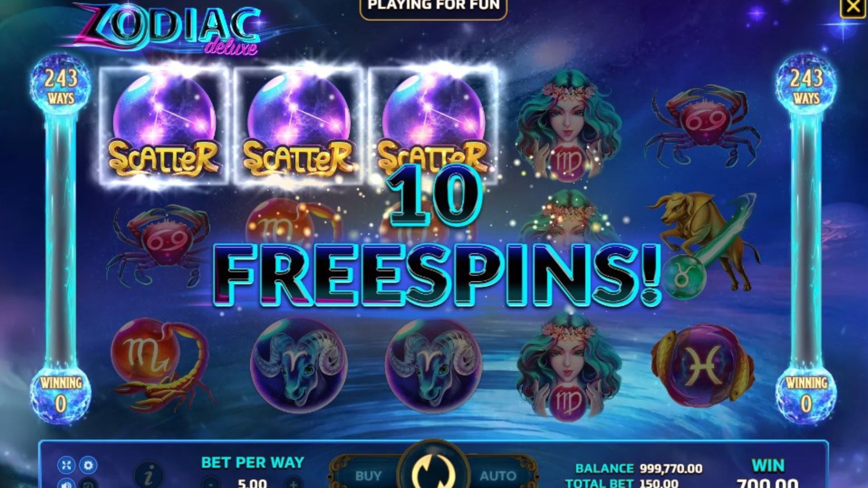Click the first Scatter symbol
The width and height of the screenshot is (868, 488).
(x=163, y=125)
